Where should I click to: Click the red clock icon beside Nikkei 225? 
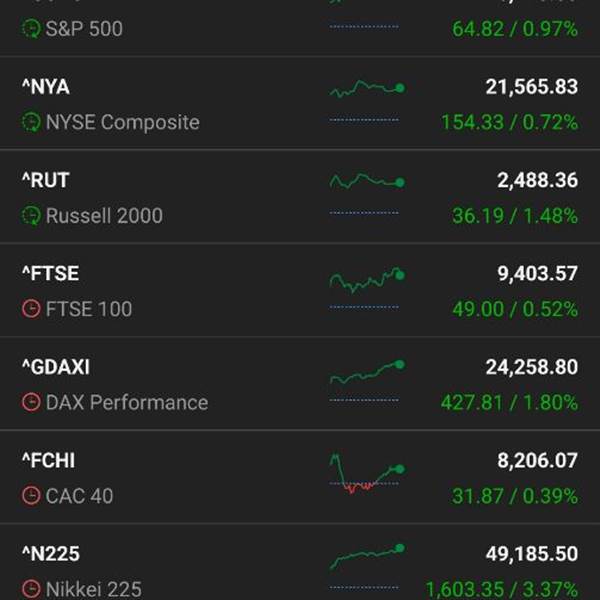point(31,589)
